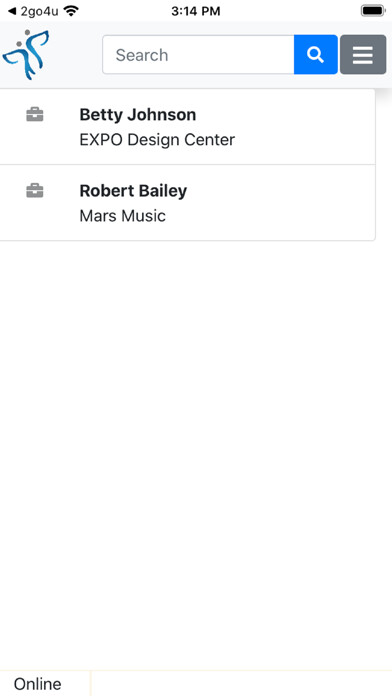Open Robert Bailey contact entry

(133, 191)
